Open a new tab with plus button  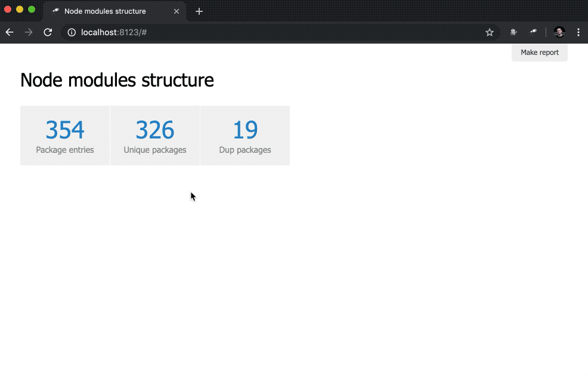(199, 11)
